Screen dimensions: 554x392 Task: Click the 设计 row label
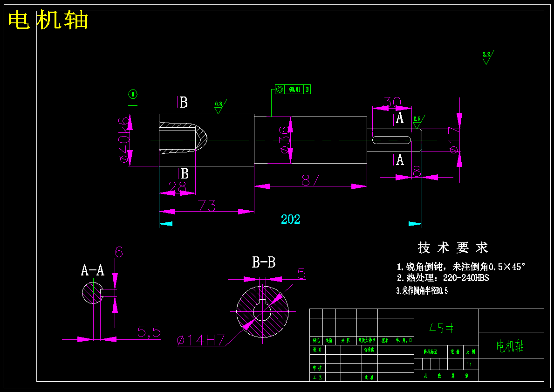click(318, 350)
